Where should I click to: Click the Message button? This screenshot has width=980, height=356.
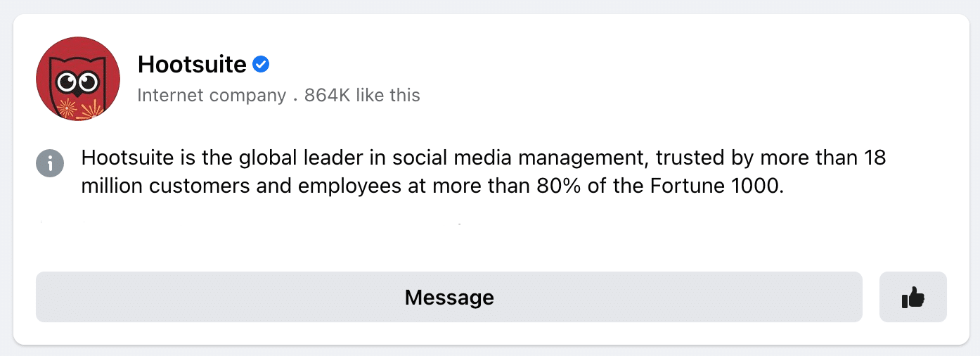449,297
